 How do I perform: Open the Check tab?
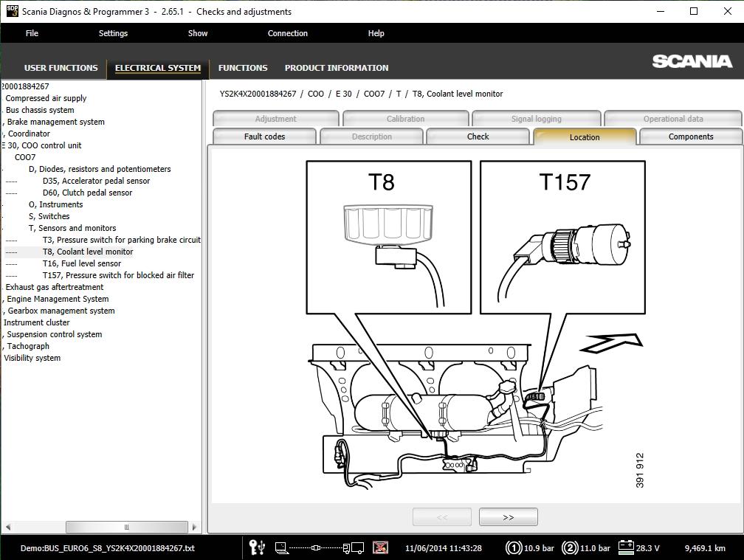[x=478, y=136]
